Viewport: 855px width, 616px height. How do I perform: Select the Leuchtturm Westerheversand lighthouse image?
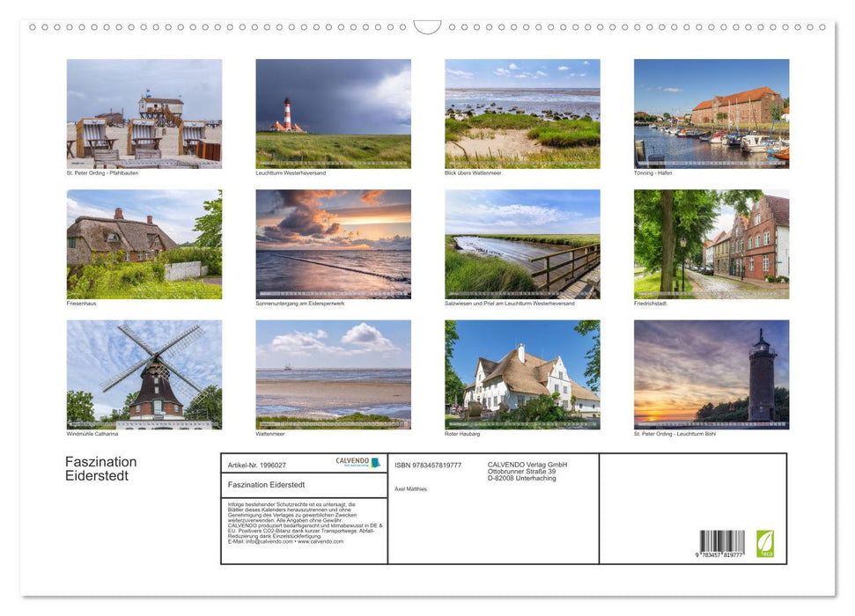coord(333,113)
